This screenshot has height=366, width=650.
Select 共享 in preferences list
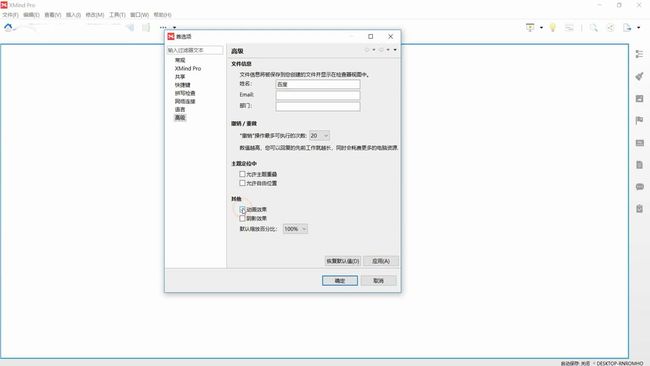click(180, 77)
